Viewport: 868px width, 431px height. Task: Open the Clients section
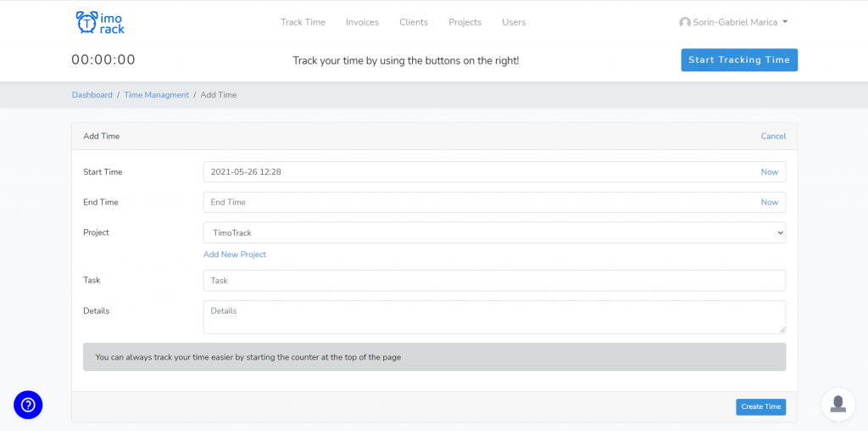coord(414,23)
